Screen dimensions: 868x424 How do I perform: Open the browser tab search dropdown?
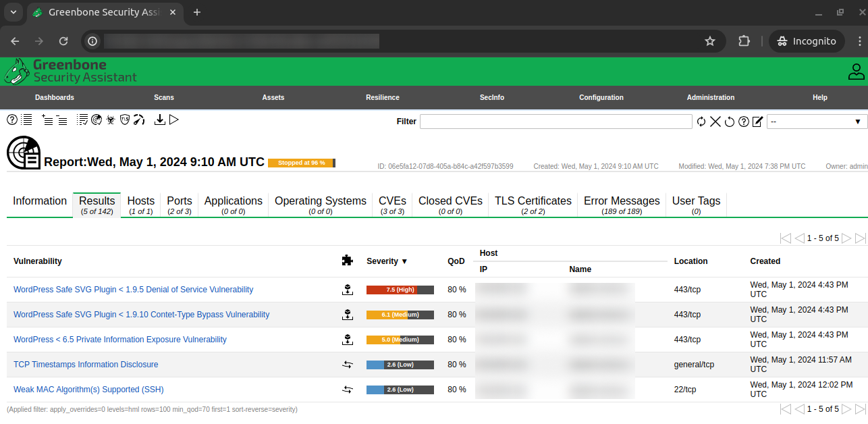coord(14,12)
